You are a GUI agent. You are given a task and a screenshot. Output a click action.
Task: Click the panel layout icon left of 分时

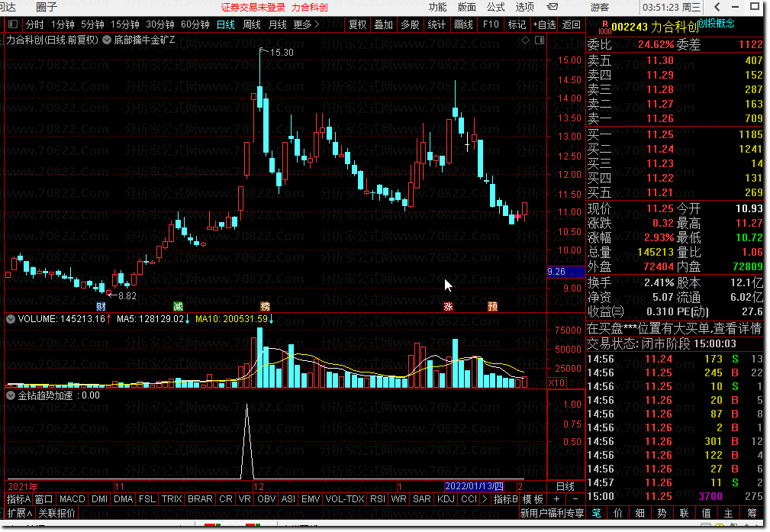coord(13,24)
